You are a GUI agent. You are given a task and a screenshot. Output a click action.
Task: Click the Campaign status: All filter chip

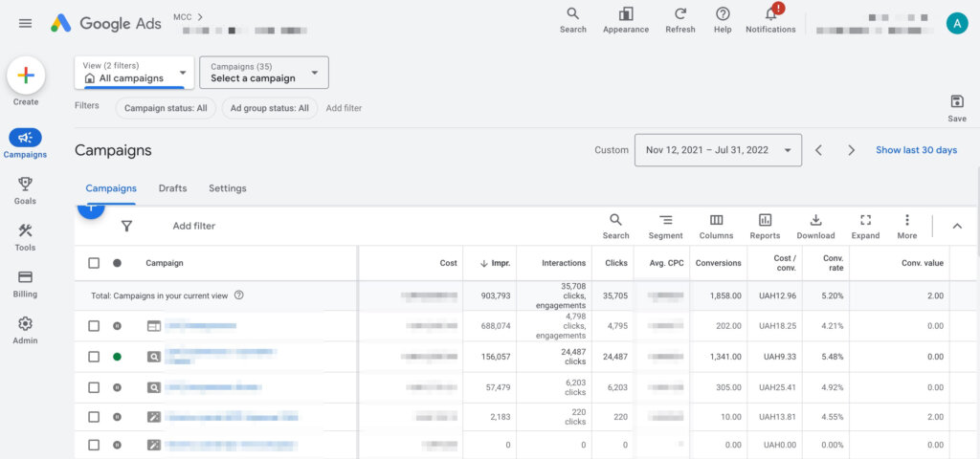[x=166, y=108]
